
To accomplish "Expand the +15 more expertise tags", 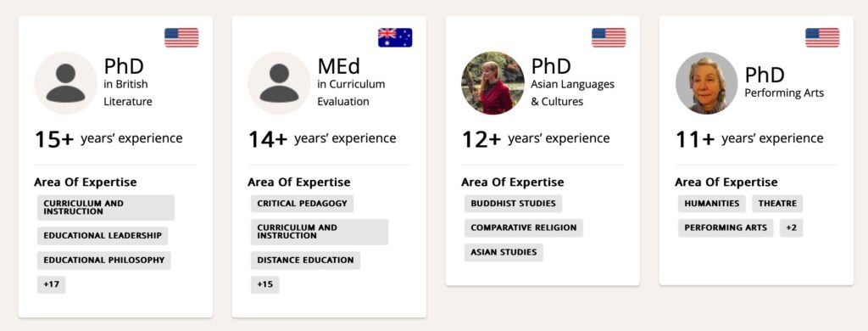I will tap(265, 284).
